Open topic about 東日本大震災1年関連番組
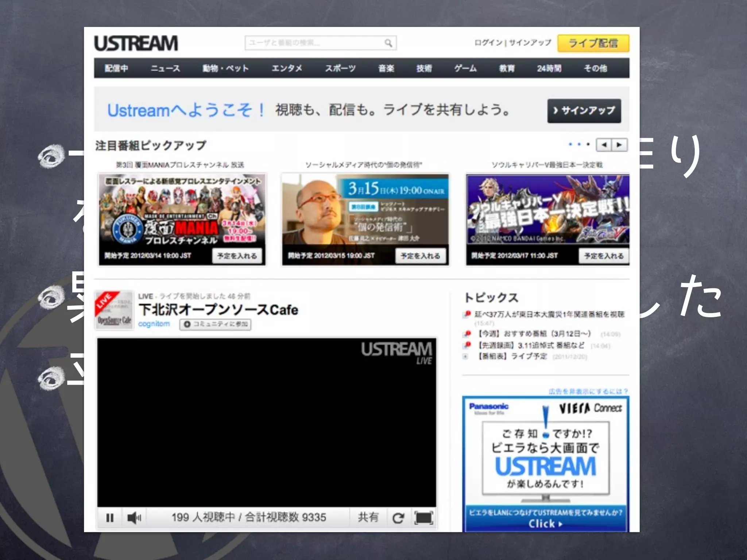 point(549,314)
